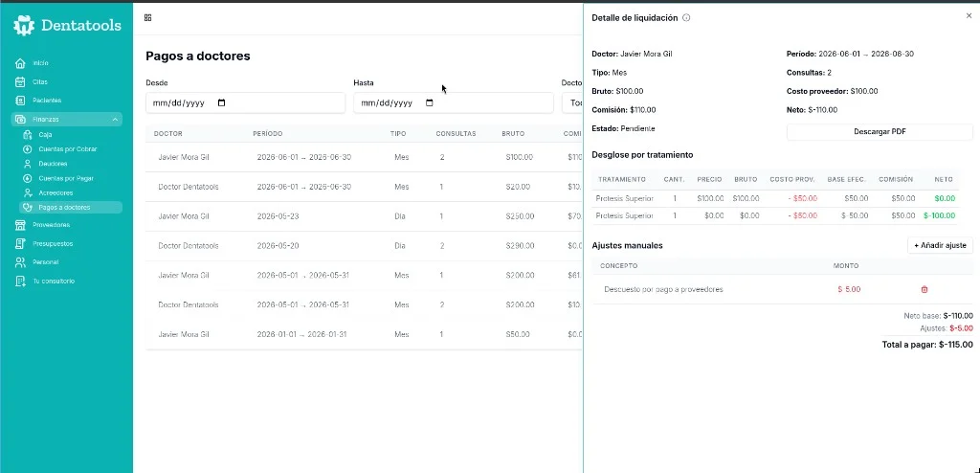Open Presupuestos from the sidebar

[x=53, y=243]
